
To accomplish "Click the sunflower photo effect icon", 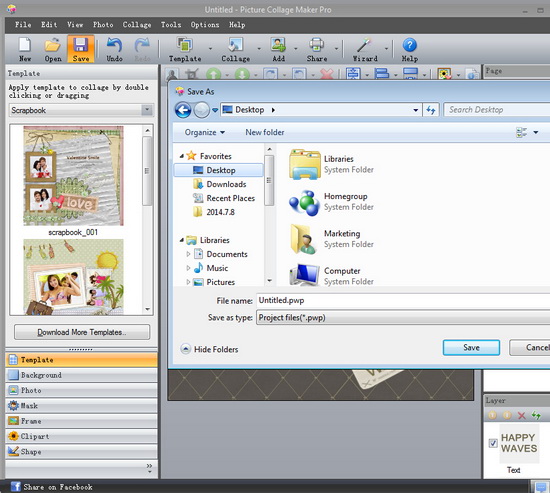I will (x=444, y=74).
